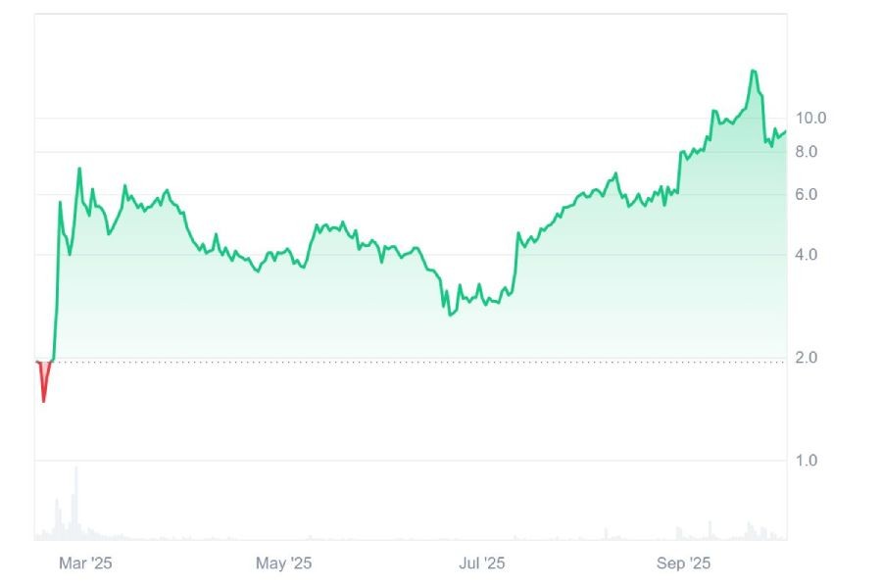Click the Mar '25 date label
This screenshot has height=588, width=882.
(x=86, y=563)
